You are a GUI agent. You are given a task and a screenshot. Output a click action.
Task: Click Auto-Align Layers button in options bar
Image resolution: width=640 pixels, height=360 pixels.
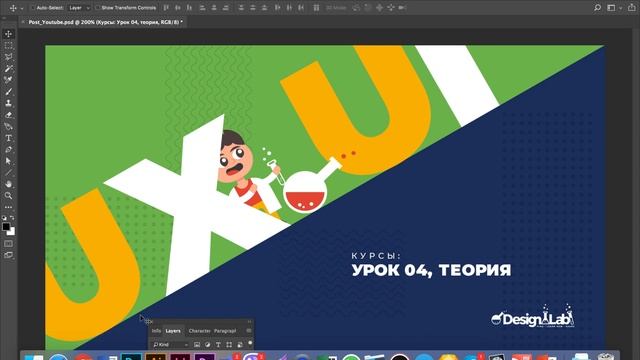316,8
